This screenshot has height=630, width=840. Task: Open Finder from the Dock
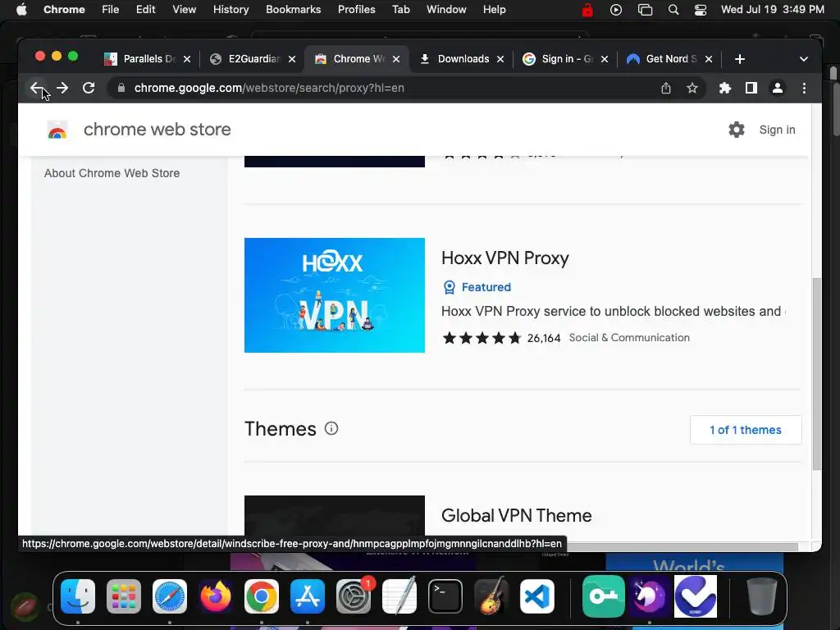pyautogui.click(x=78, y=596)
